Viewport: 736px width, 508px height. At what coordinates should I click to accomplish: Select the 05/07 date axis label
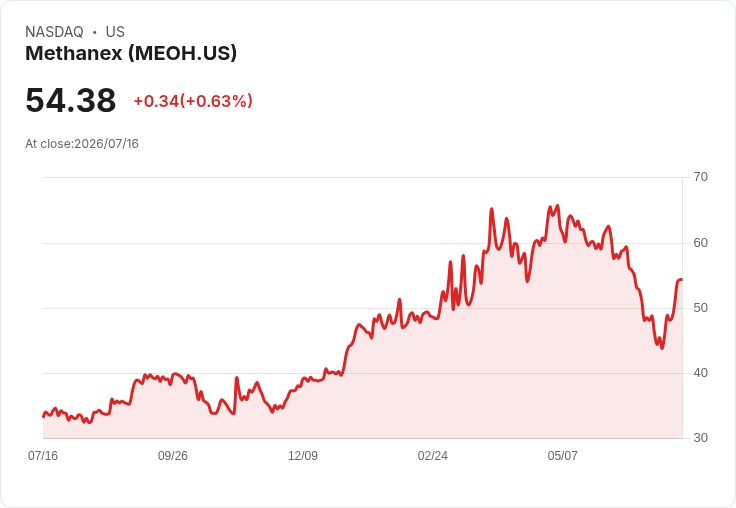pyautogui.click(x=562, y=455)
